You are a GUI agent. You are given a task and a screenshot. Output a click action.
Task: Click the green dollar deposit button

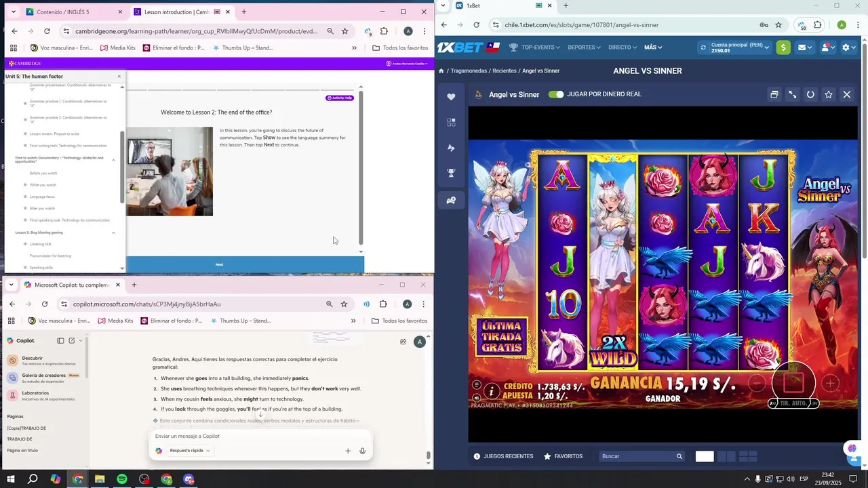coord(783,47)
